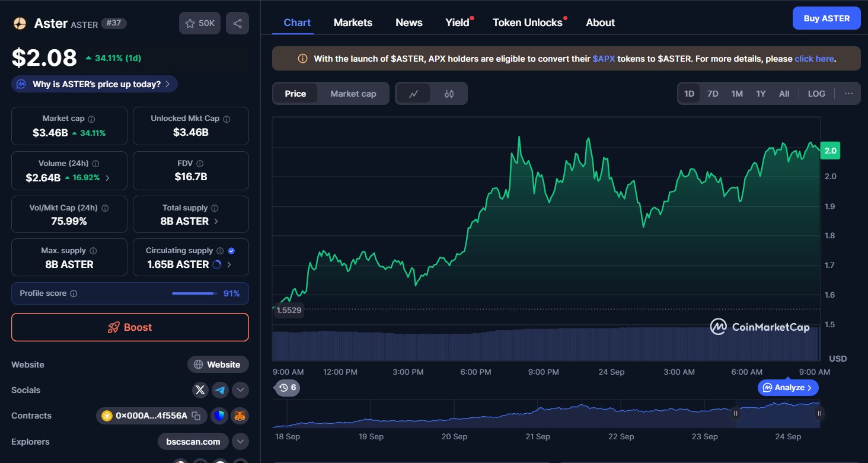Switch to the Markets tab
Screen dimensions: 868x463
pos(353,23)
